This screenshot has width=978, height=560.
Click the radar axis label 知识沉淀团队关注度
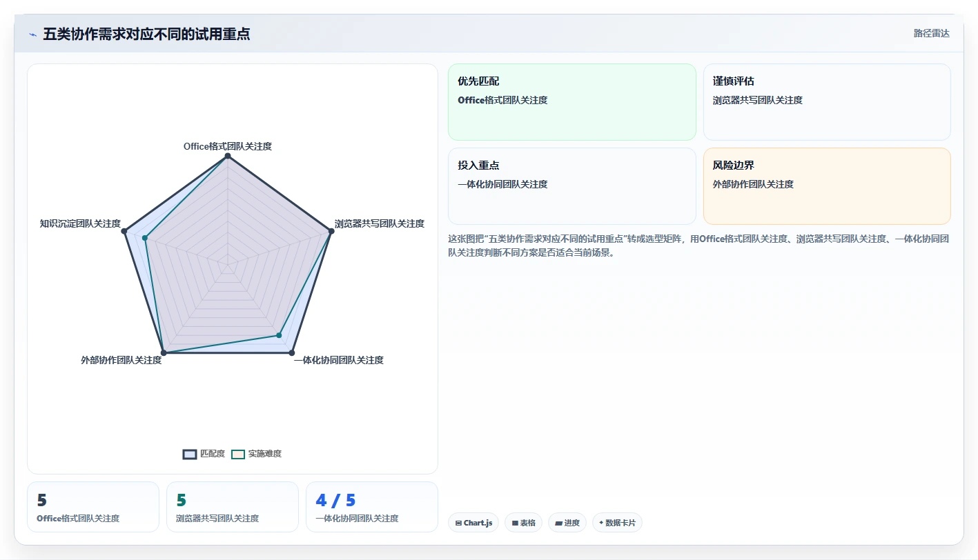coord(80,223)
